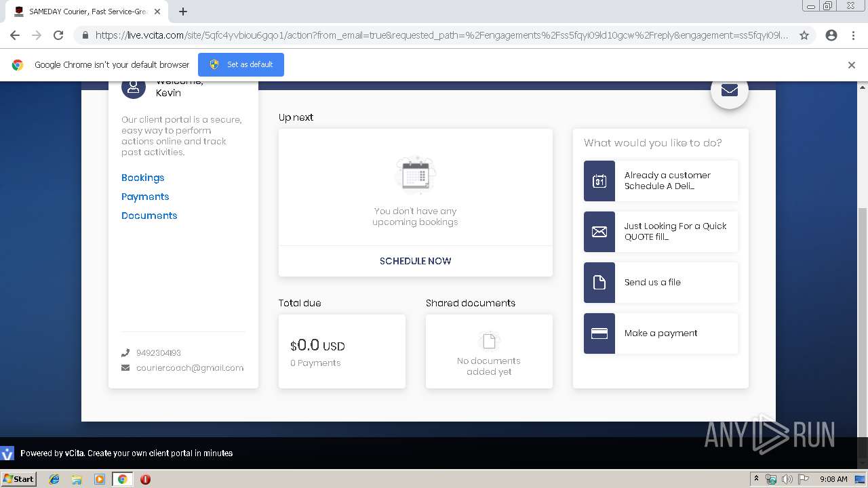This screenshot has height=488, width=868.
Task: Select Just Looking For a Quick QUOTE option
Action: click(660, 232)
